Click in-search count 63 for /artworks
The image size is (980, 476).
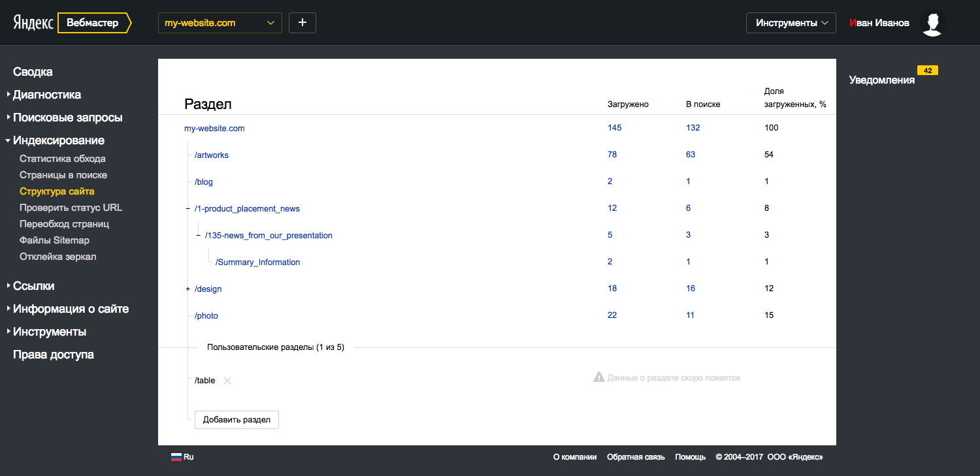tap(691, 155)
